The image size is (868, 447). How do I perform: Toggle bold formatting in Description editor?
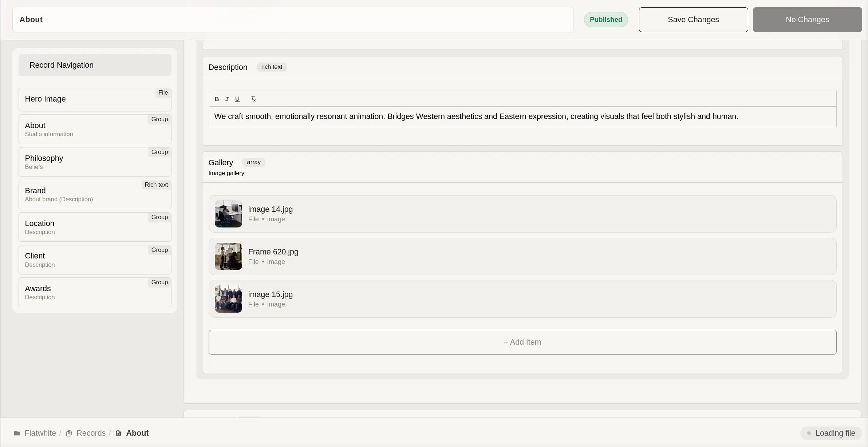217,99
